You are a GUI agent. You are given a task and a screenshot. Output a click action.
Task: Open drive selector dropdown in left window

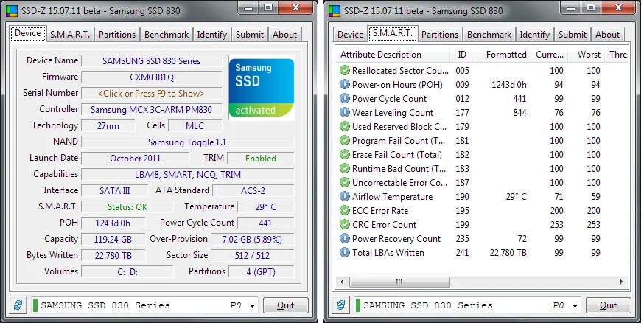pyautogui.click(x=252, y=306)
